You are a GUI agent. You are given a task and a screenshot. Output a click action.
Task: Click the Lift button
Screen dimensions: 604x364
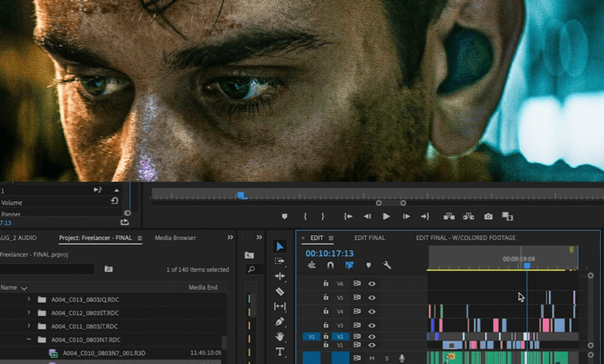tap(449, 217)
